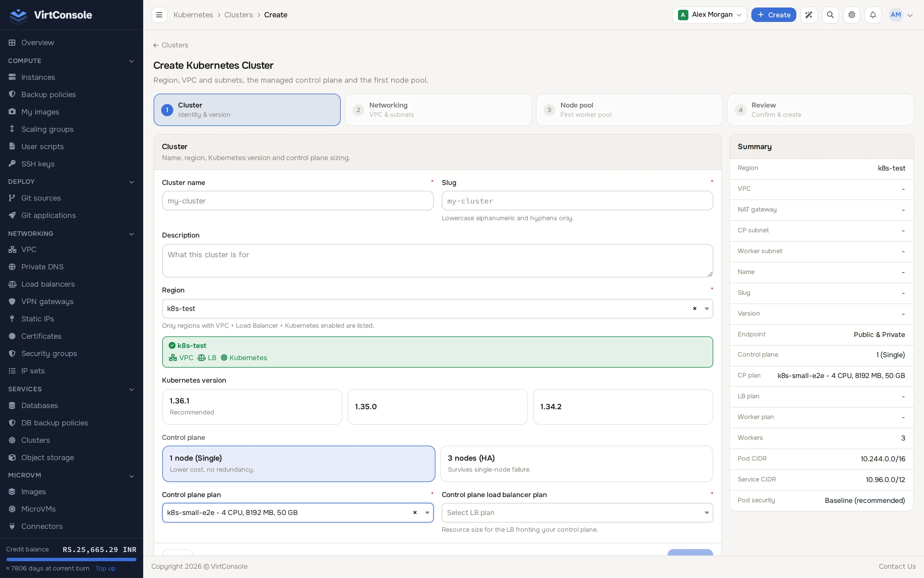
Task: Open the settings gear icon
Action: 852,15
